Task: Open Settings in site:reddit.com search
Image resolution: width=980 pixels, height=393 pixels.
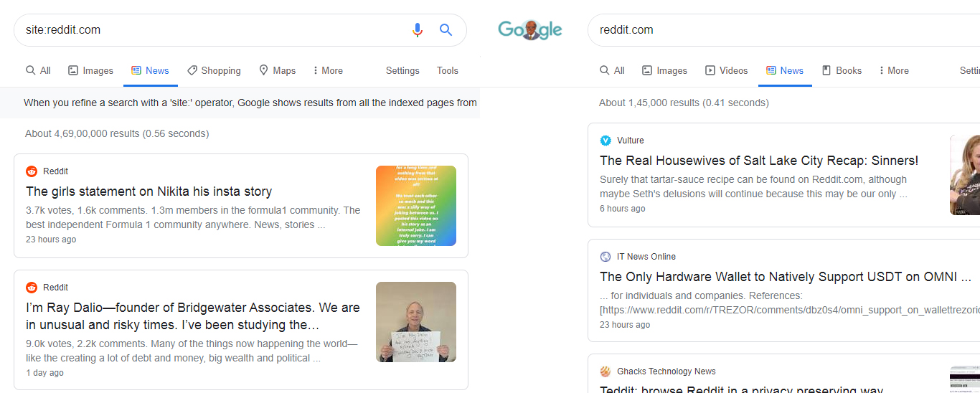Action: point(402,70)
